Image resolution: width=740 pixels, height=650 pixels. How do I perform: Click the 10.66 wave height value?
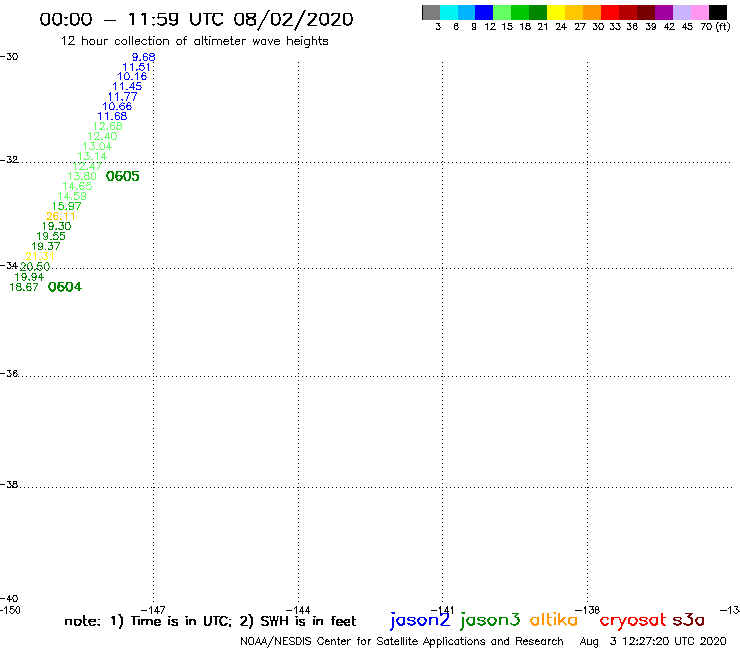[117, 106]
